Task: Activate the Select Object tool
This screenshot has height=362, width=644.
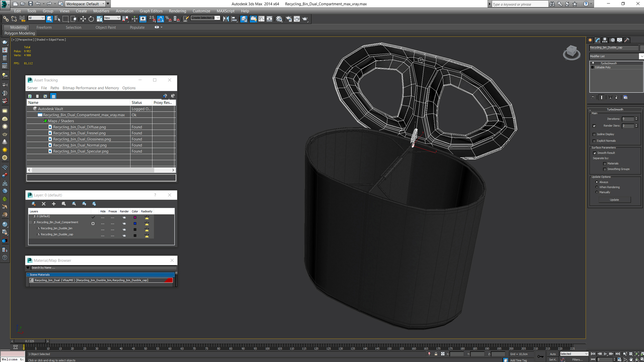Action: (49, 19)
